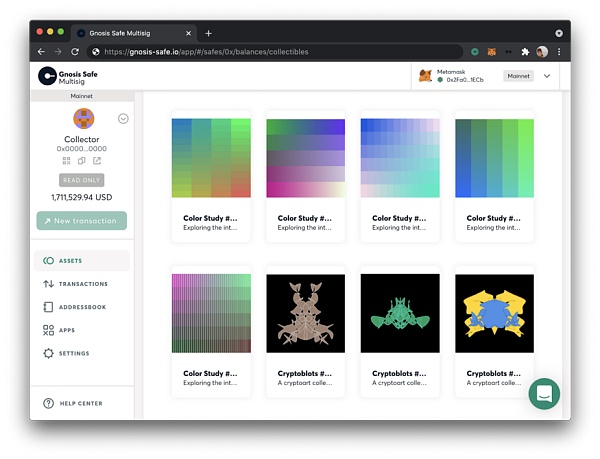Open the browser Extensions puzzle icon
This screenshot has height=459, width=600.
point(525,51)
